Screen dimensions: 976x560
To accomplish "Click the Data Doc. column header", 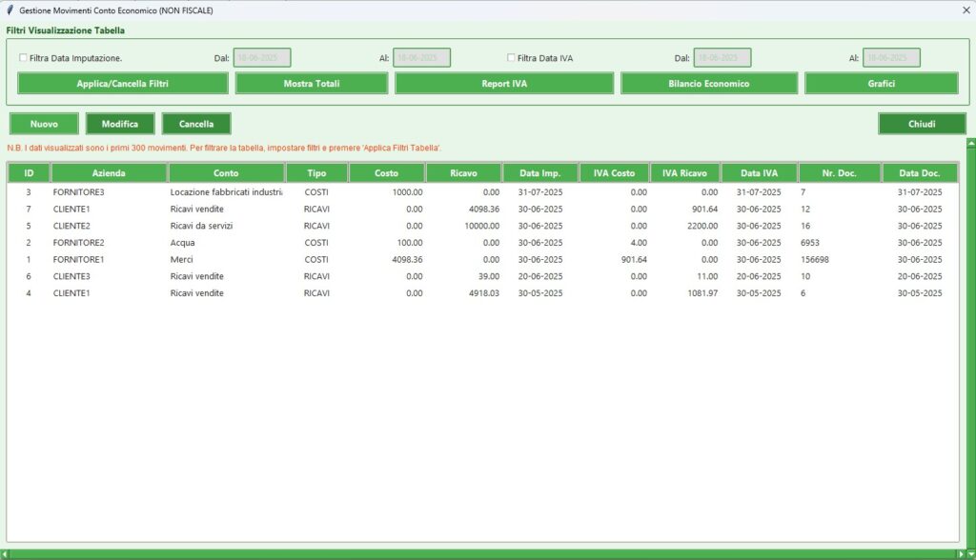I will pyautogui.click(x=920, y=173).
